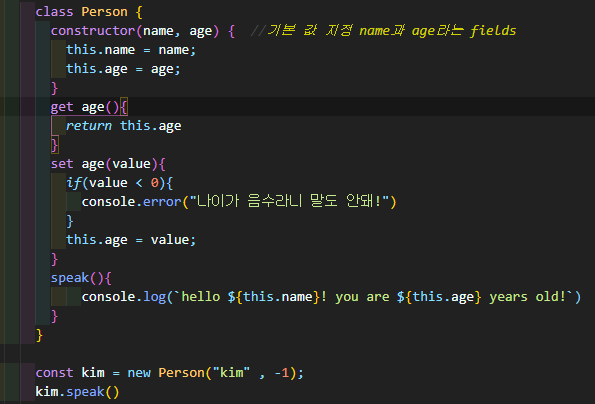Click the highlighted closing brace of getter
This screenshot has width=595, height=404.
tap(55, 145)
